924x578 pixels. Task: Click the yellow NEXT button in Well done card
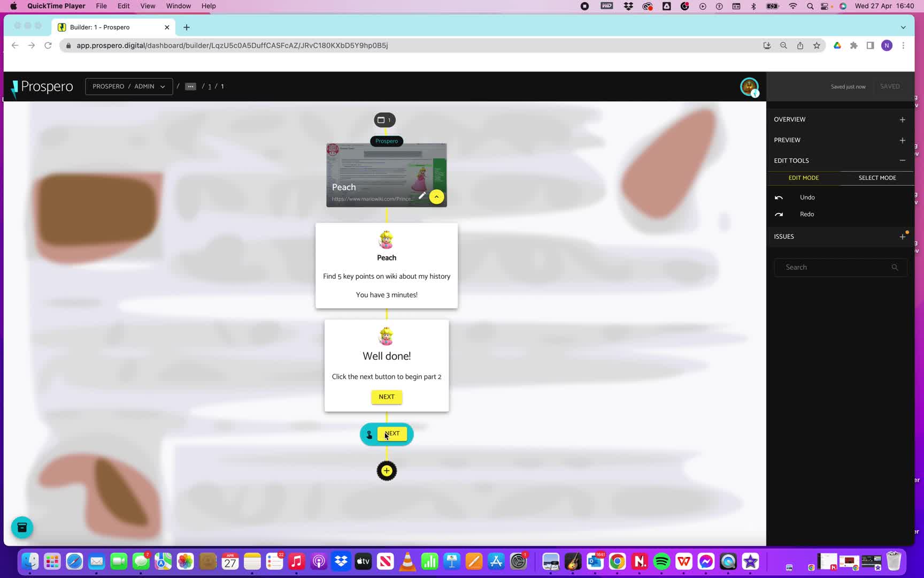click(x=387, y=397)
